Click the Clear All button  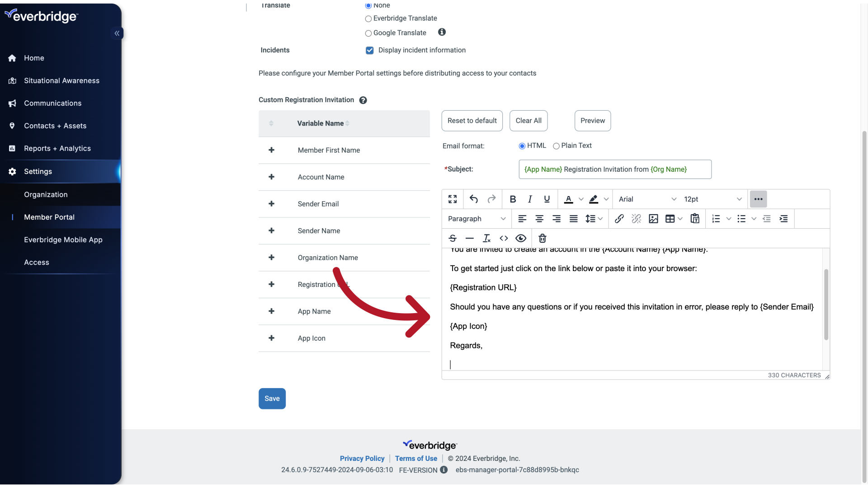528,121
